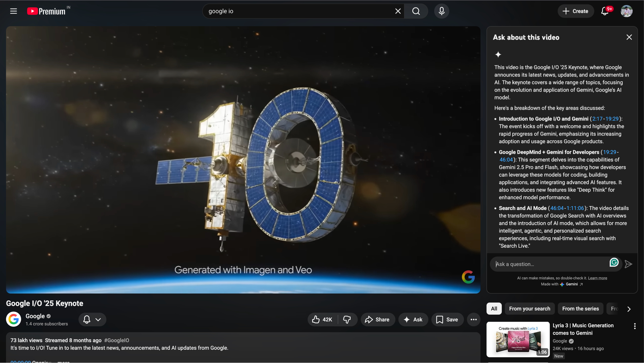This screenshot has height=363, width=644.
Task: Open the hamburger guide menu
Action: click(13, 11)
